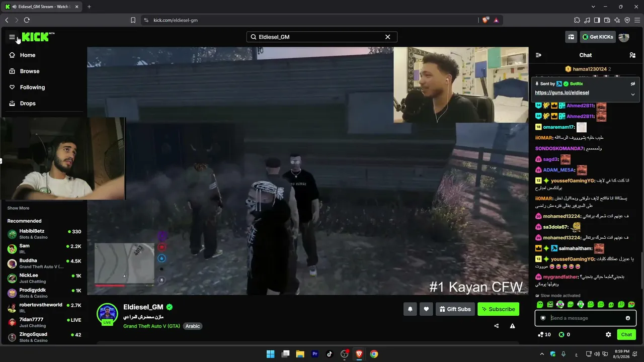The height and width of the screenshot is (362, 644).
Task: Open the media control music note icon
Action: pyautogui.click(x=587, y=20)
